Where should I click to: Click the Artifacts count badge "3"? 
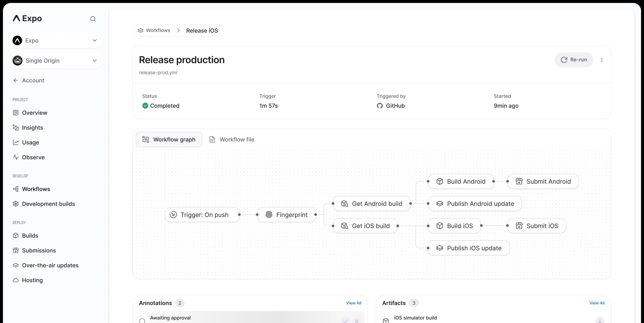pyautogui.click(x=414, y=303)
